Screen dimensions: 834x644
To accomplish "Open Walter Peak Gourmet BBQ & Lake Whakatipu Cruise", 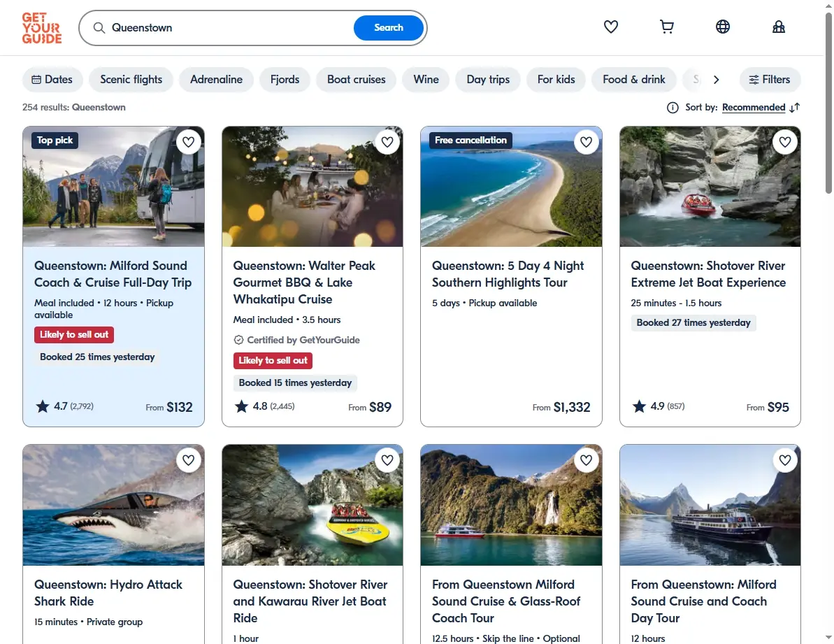I will (304, 282).
